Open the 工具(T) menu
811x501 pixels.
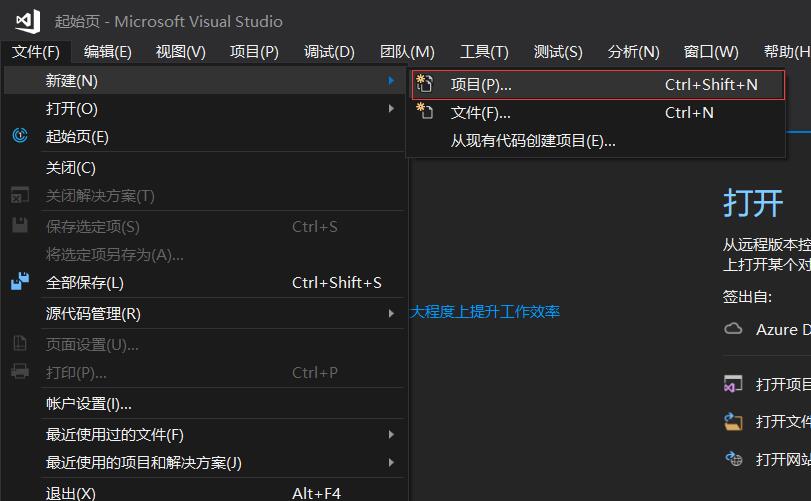point(484,52)
